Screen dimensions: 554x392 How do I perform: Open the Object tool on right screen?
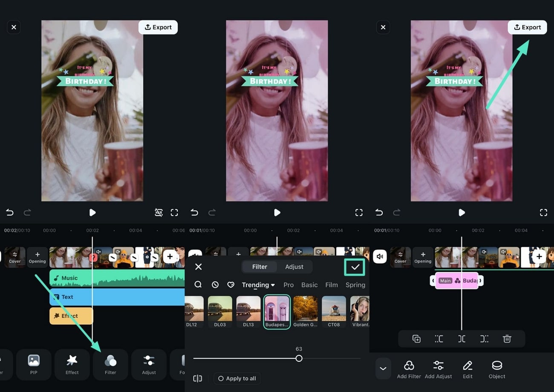497,369
